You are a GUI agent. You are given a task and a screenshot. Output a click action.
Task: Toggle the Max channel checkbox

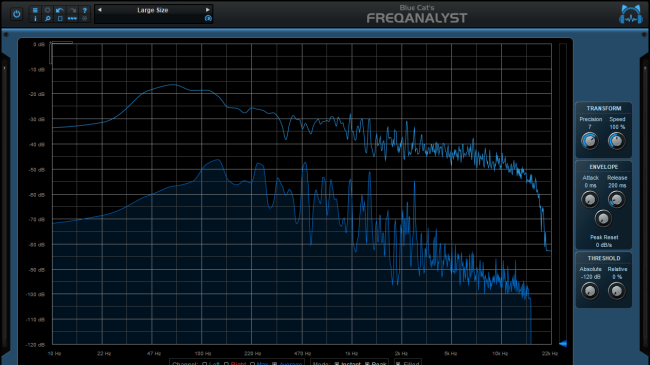(252, 364)
